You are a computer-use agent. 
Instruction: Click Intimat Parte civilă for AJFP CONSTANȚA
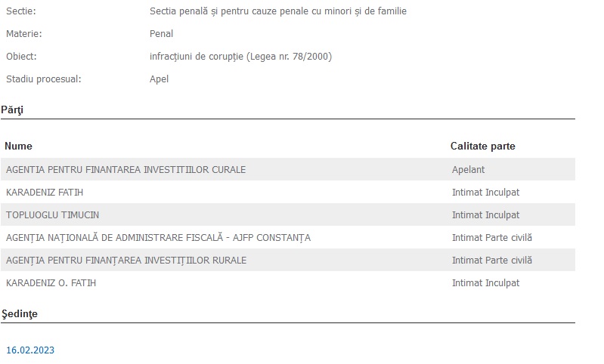[491, 238]
